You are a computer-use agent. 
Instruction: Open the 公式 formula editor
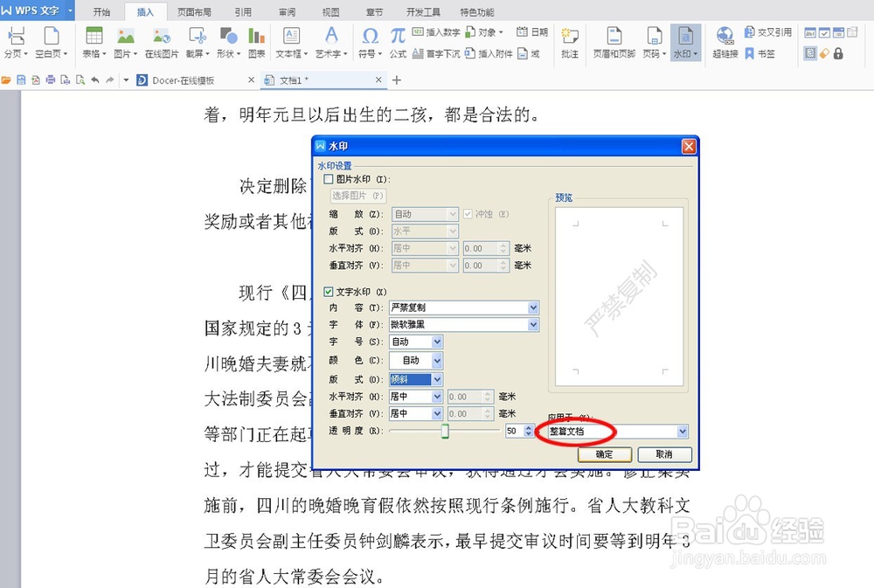[x=396, y=41]
